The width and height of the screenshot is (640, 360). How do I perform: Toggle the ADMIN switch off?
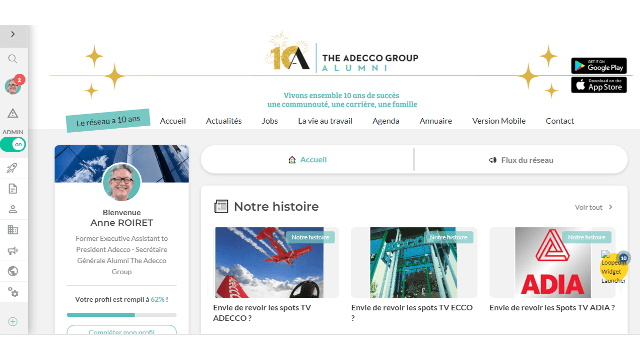pyautogui.click(x=13, y=144)
